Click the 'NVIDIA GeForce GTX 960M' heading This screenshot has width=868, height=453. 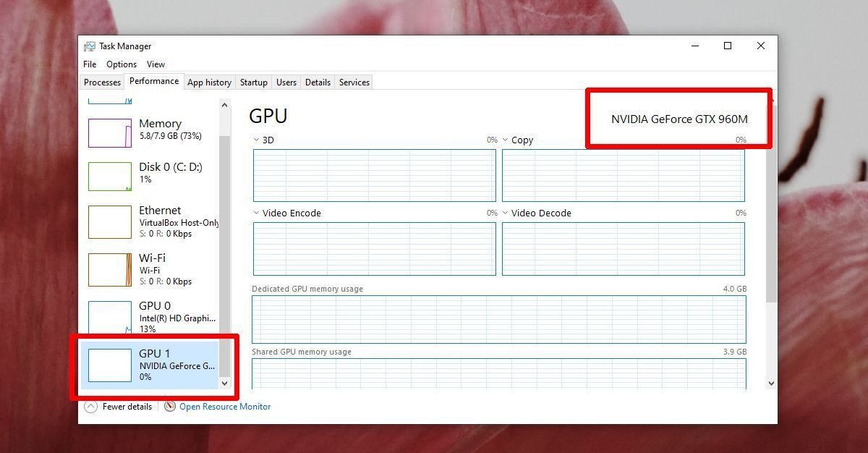pyautogui.click(x=679, y=119)
